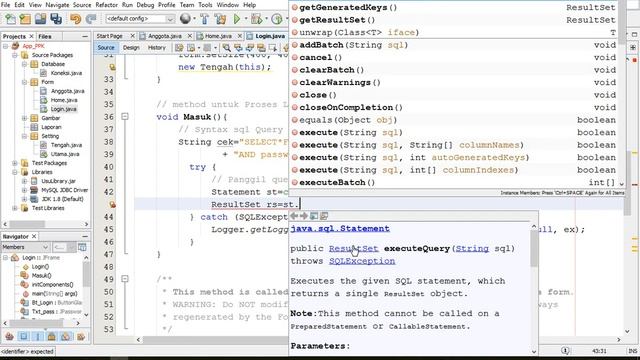Choose closeOnCompletion() completion item
640x360 pixels.
pyautogui.click(x=453, y=107)
